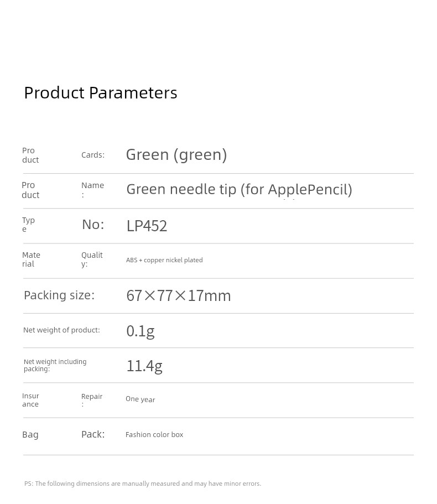This screenshot has width=437, height=504.
Task: Click the ABS + copper nickel plated text
Action: (164, 260)
